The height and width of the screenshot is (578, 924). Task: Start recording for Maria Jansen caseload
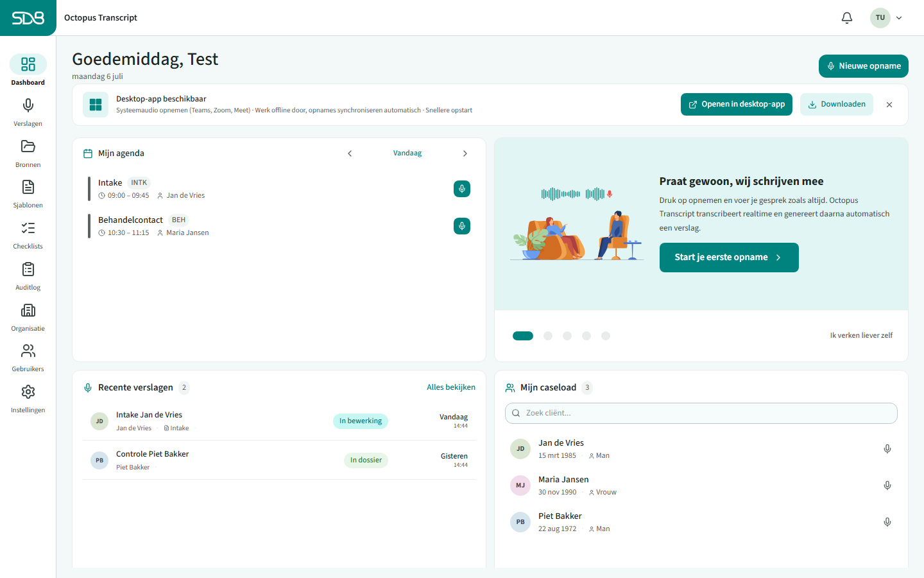coord(887,486)
